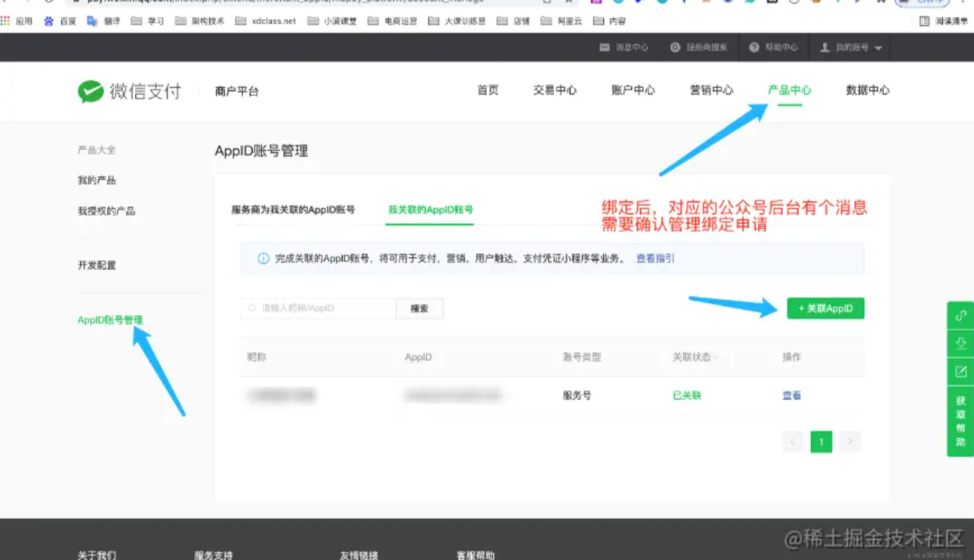Click the 友情链接 footer heading

click(x=359, y=555)
